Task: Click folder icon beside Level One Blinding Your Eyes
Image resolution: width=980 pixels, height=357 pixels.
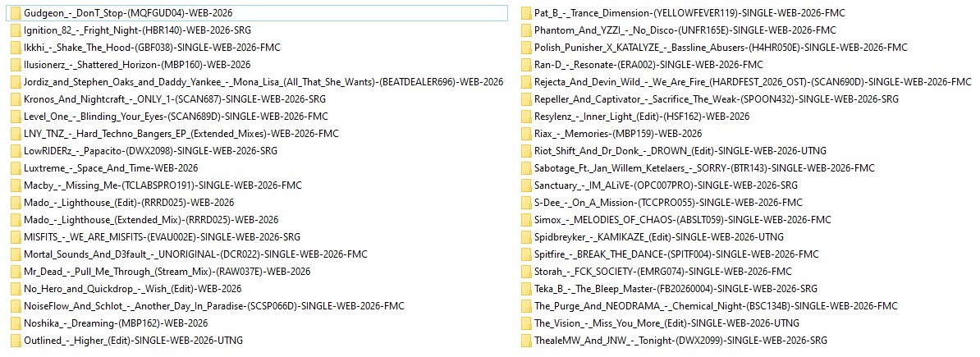Action: click(16, 117)
